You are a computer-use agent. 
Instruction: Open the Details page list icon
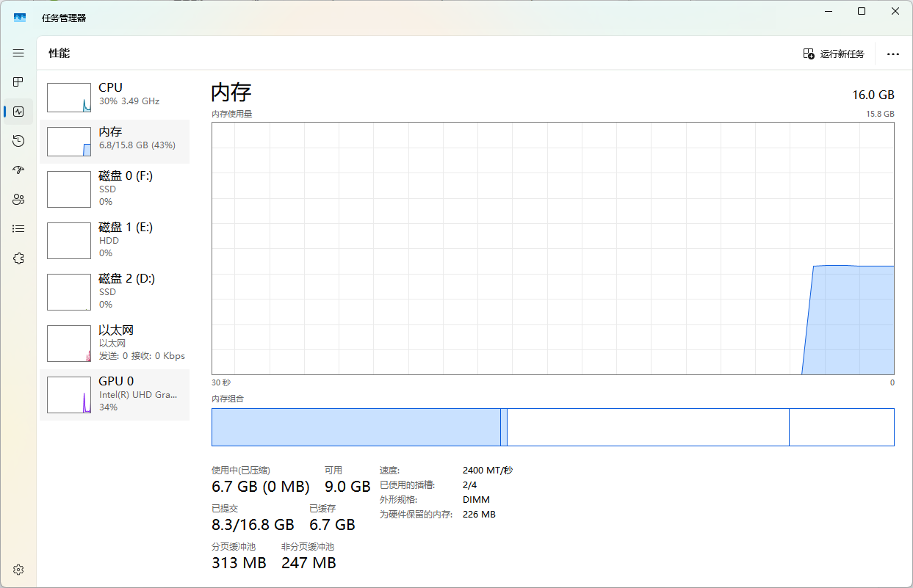coord(18,229)
